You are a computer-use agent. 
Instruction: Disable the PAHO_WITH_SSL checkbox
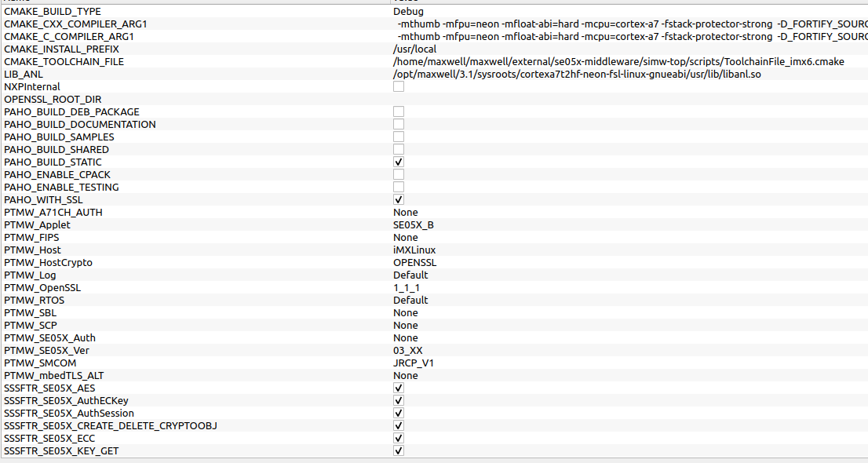[398, 199]
